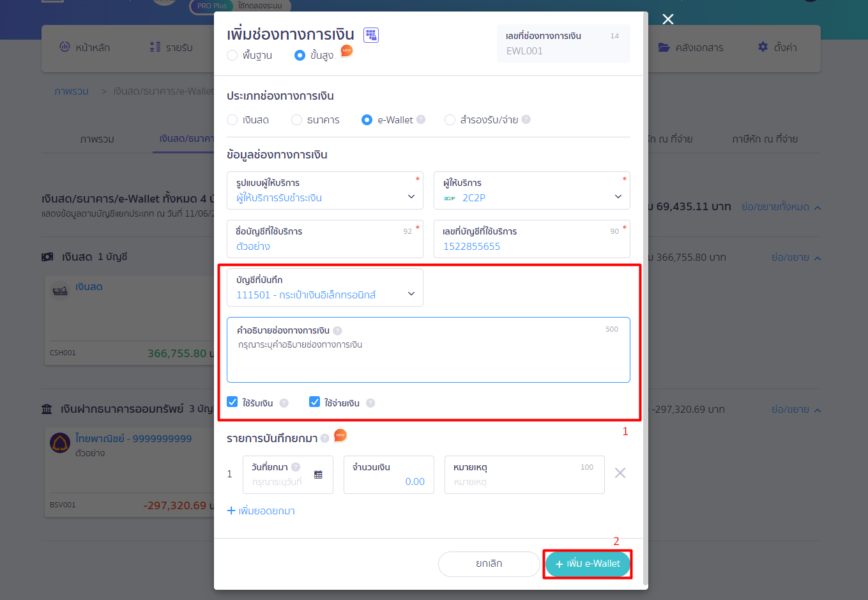Open the calendar date picker icon
The width and height of the screenshot is (868, 600).
pyautogui.click(x=318, y=475)
